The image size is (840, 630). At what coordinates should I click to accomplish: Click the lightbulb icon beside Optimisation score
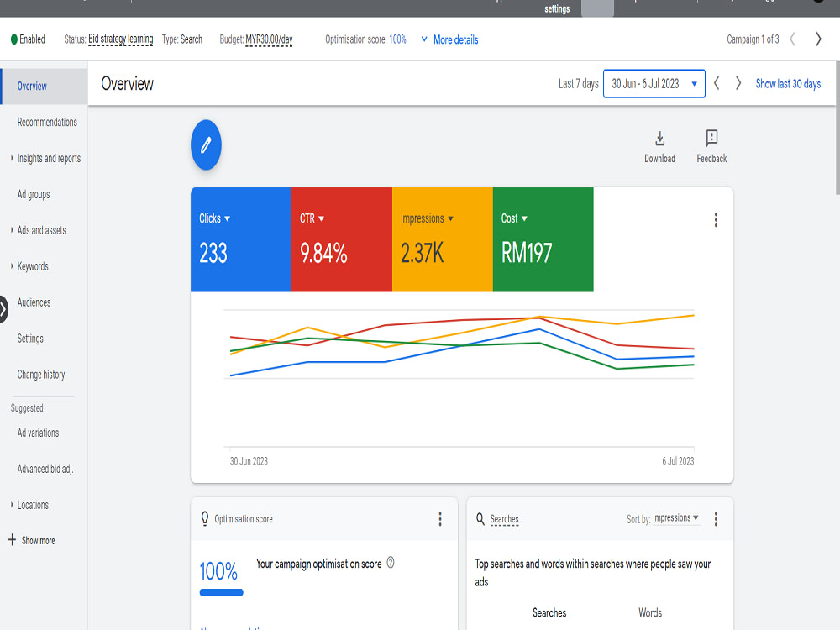point(205,518)
